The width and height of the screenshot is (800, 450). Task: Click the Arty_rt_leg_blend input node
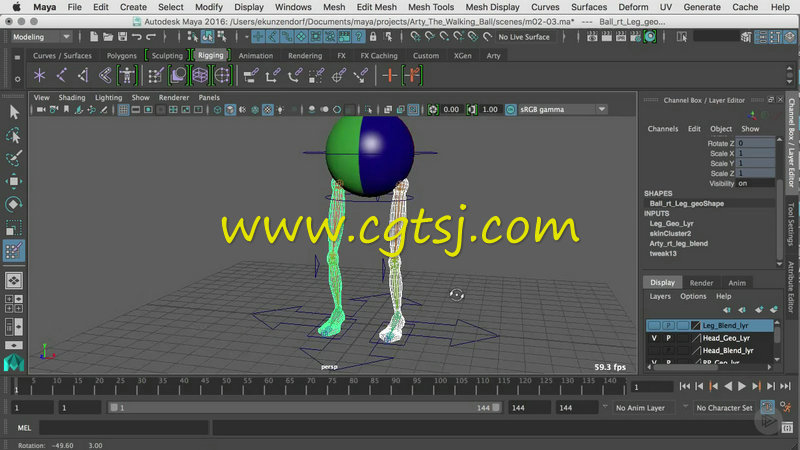click(678, 243)
